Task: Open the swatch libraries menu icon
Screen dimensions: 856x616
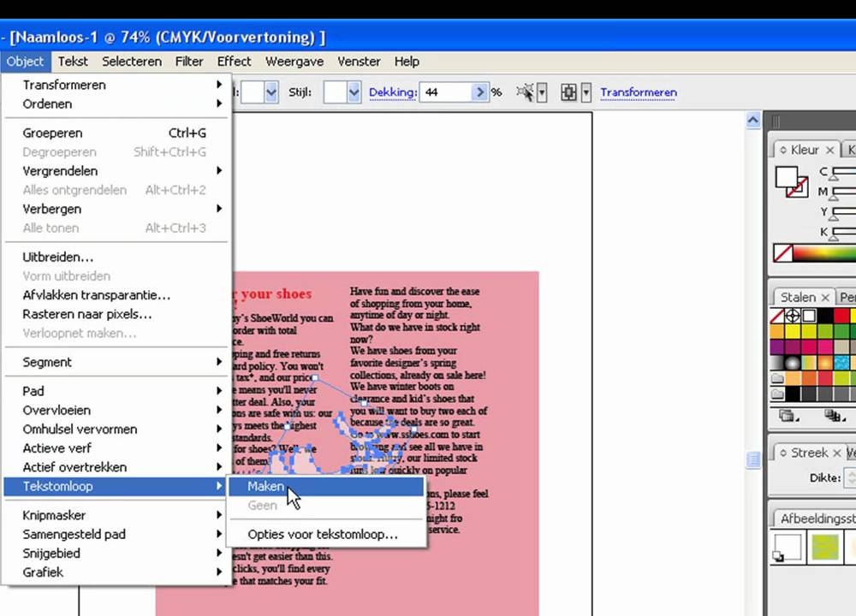Action: [x=788, y=416]
